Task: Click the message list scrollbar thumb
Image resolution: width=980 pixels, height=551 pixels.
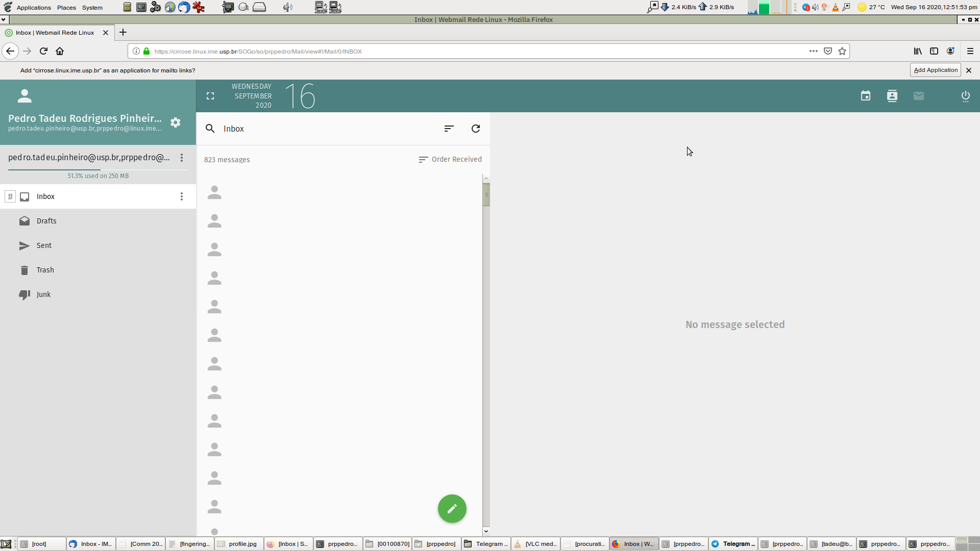Action: click(486, 195)
